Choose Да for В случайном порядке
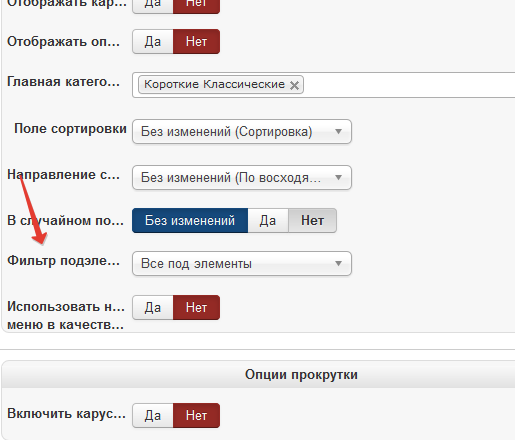 (x=268, y=220)
